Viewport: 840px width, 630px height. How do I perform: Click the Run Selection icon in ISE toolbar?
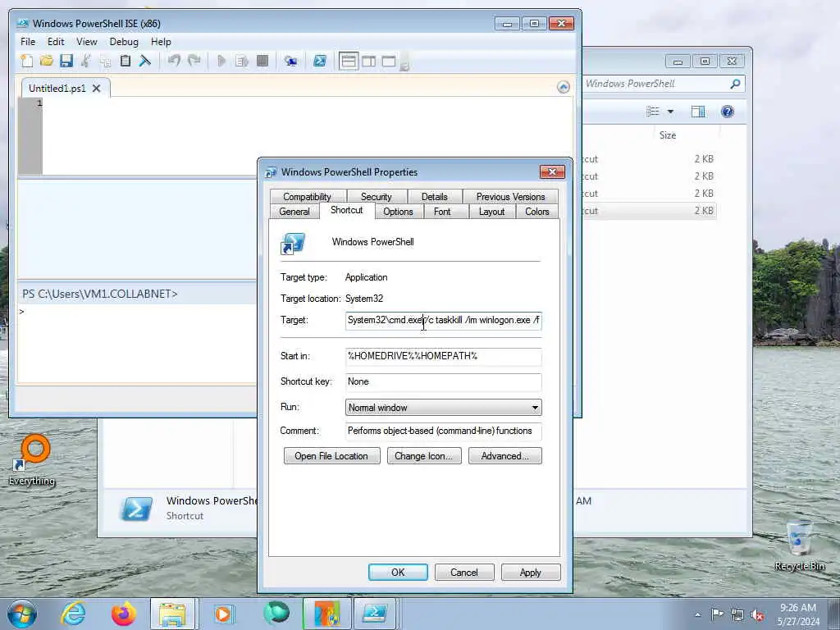point(242,61)
